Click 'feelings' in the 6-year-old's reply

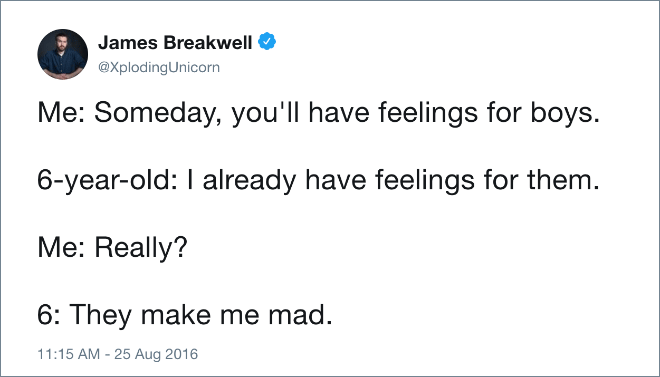425,180
